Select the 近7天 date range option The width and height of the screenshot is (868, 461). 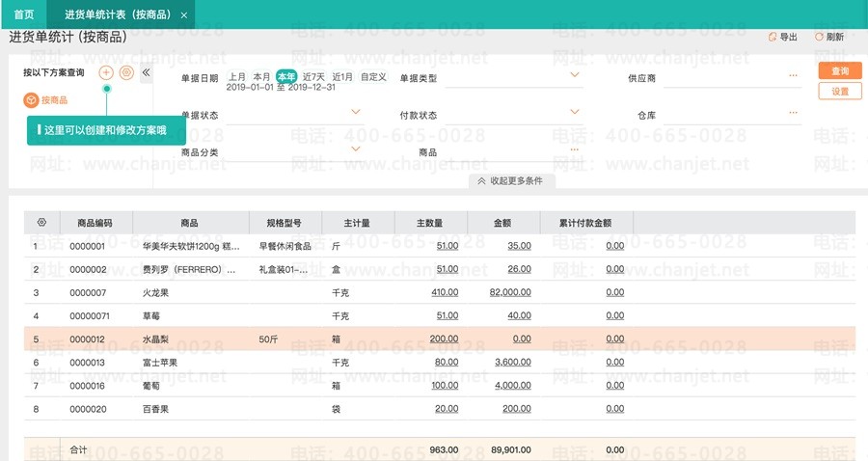click(313, 76)
